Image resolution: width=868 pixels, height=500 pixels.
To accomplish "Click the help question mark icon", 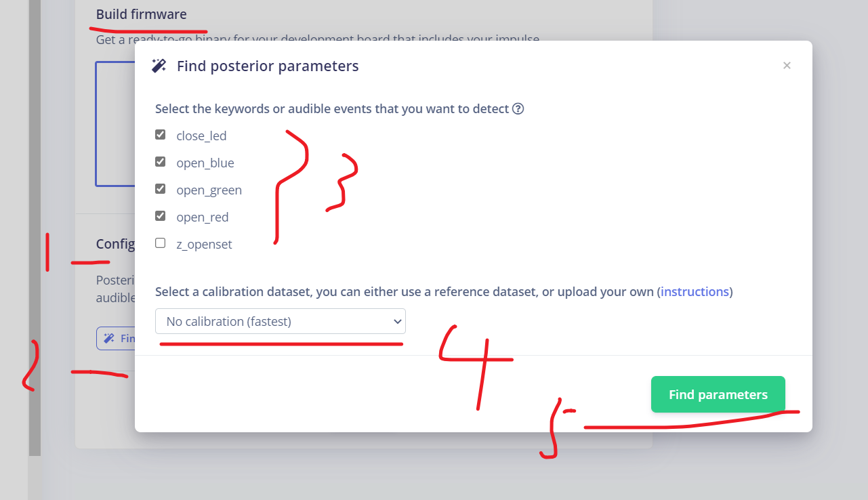I will click(x=518, y=108).
